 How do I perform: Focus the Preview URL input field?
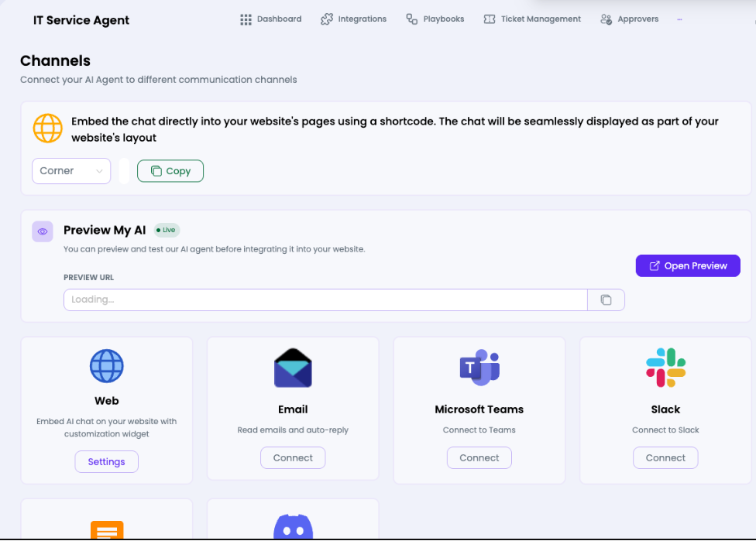(x=325, y=300)
